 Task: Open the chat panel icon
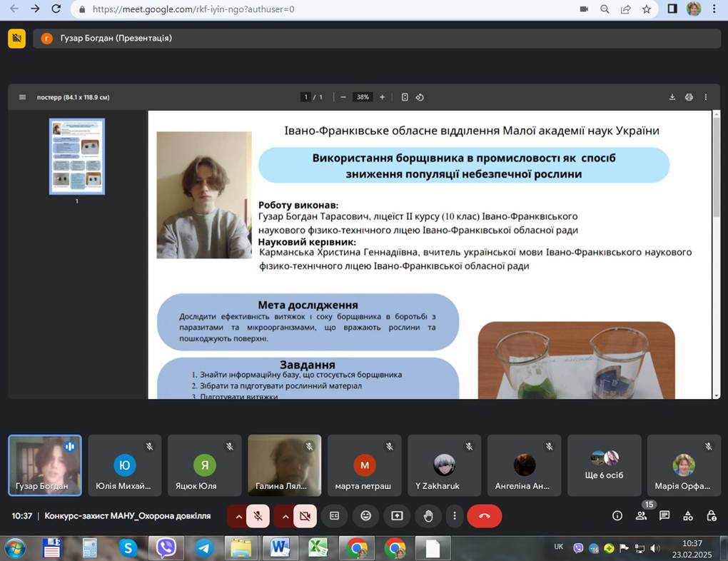point(664,516)
